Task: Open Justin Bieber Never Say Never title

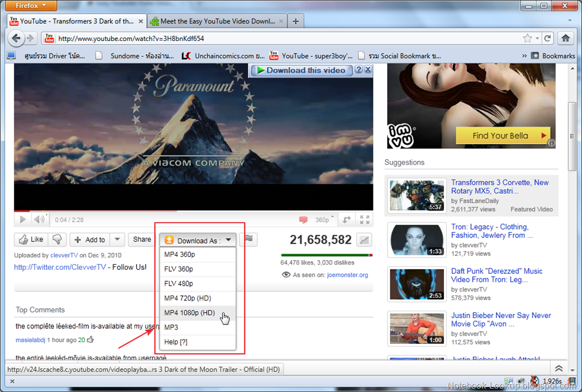Action: [x=501, y=320]
